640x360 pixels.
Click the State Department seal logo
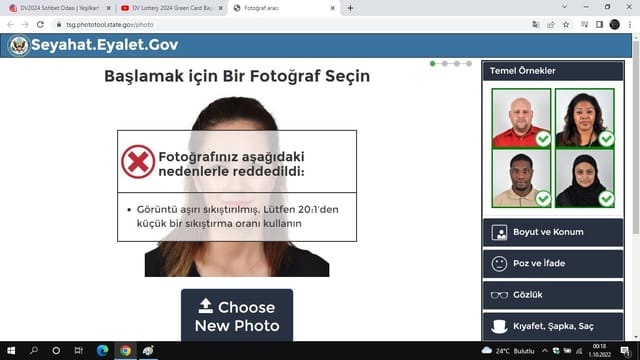[19, 45]
